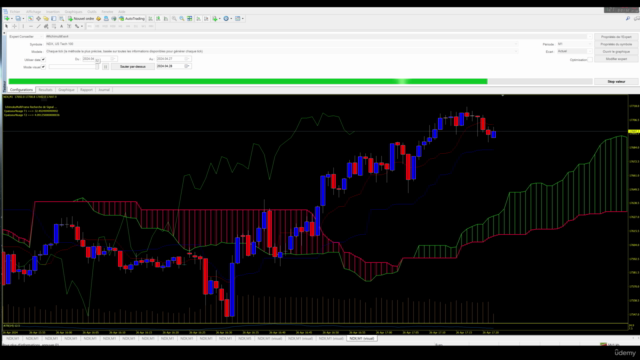Open the periods clock icon

click(x=226, y=19)
